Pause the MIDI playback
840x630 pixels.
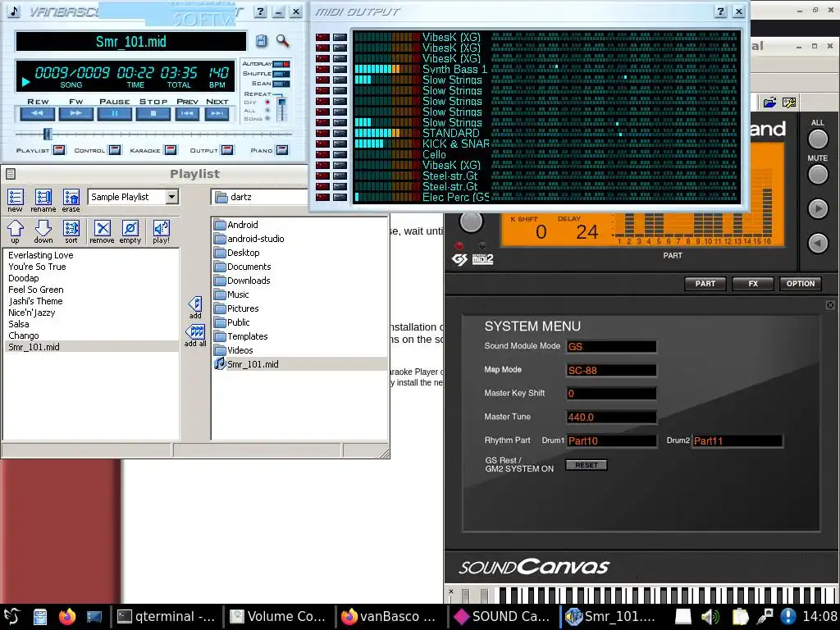click(115, 113)
